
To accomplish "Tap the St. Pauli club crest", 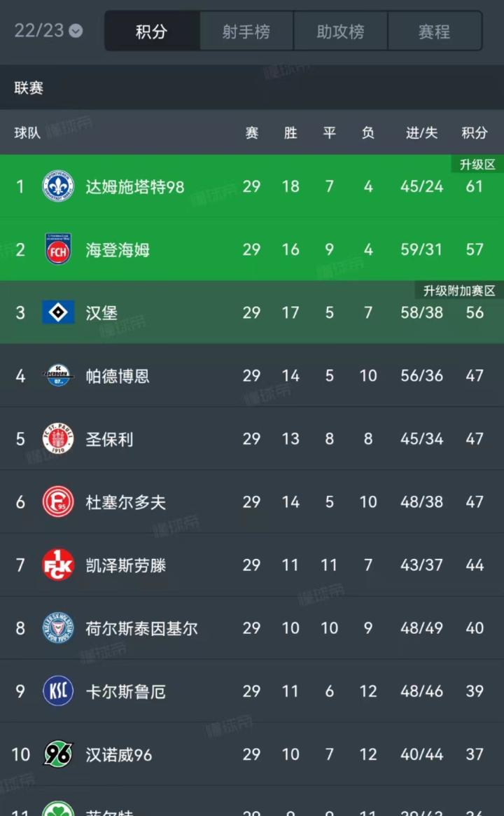I will click(58, 439).
